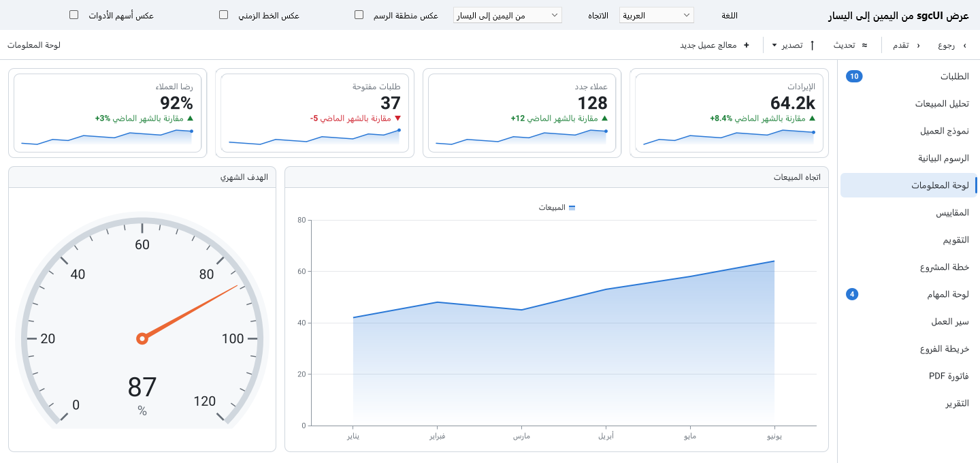Open the الاتجاه direction combo box
This screenshot has width=980, height=463.
coord(508,15)
